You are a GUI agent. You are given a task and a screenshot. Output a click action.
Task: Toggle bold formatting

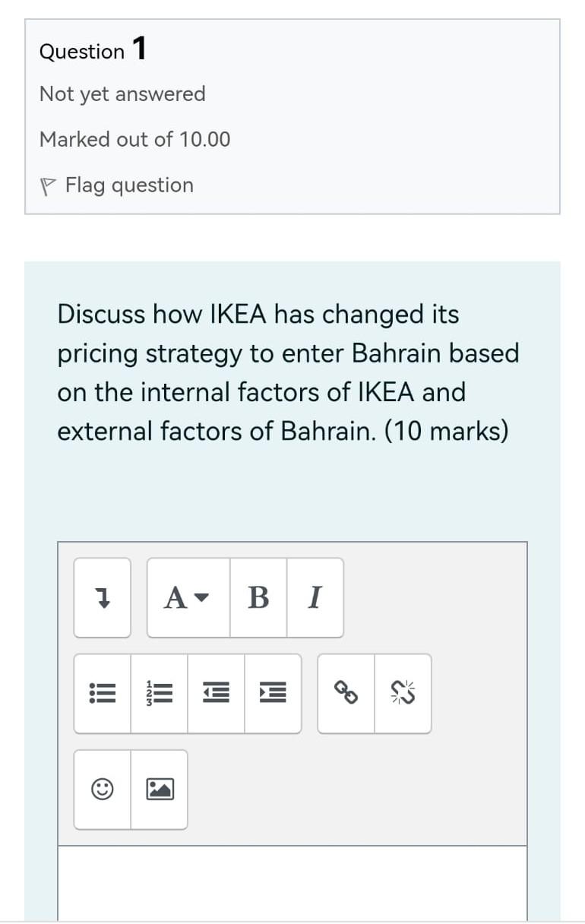click(x=258, y=598)
